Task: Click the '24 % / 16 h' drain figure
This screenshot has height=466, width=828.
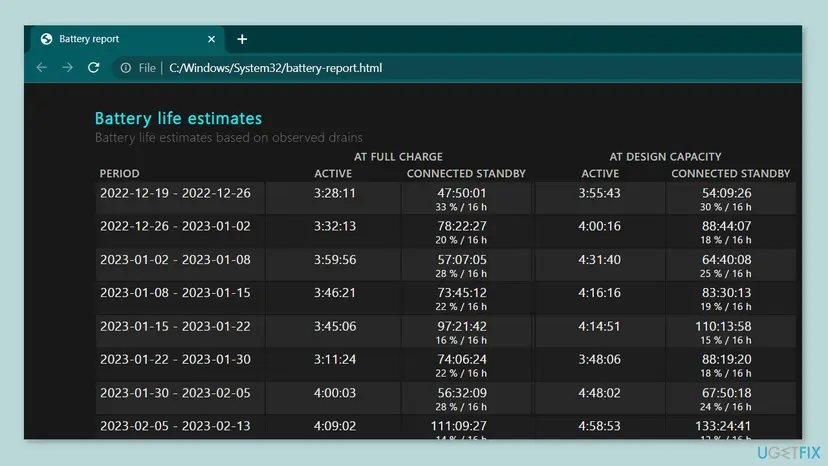Action: [726, 407]
